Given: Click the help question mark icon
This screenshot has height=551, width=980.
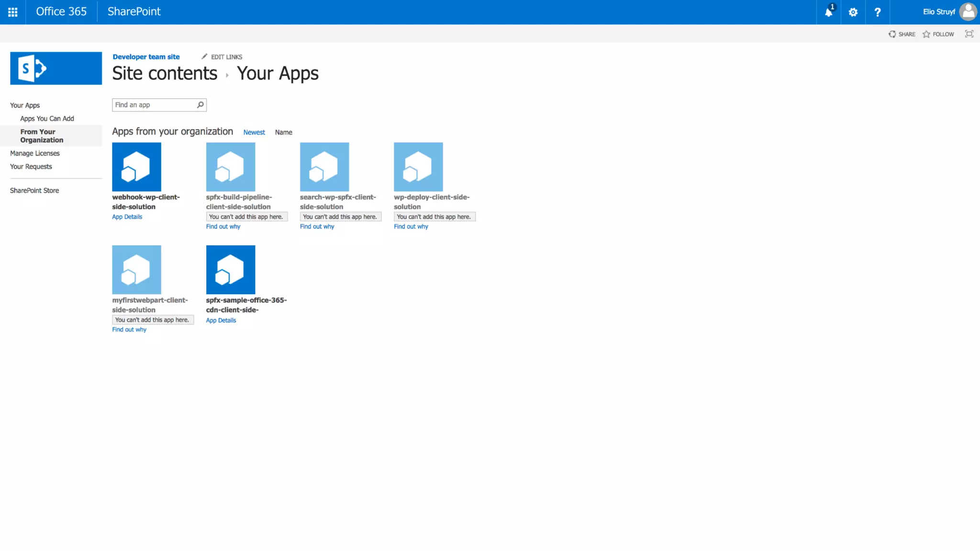Looking at the screenshot, I should pos(877,12).
